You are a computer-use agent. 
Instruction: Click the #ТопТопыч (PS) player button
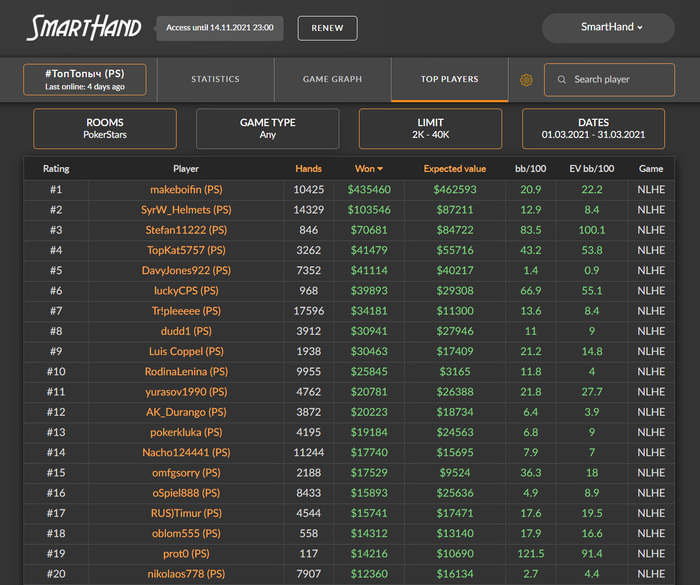(x=85, y=79)
